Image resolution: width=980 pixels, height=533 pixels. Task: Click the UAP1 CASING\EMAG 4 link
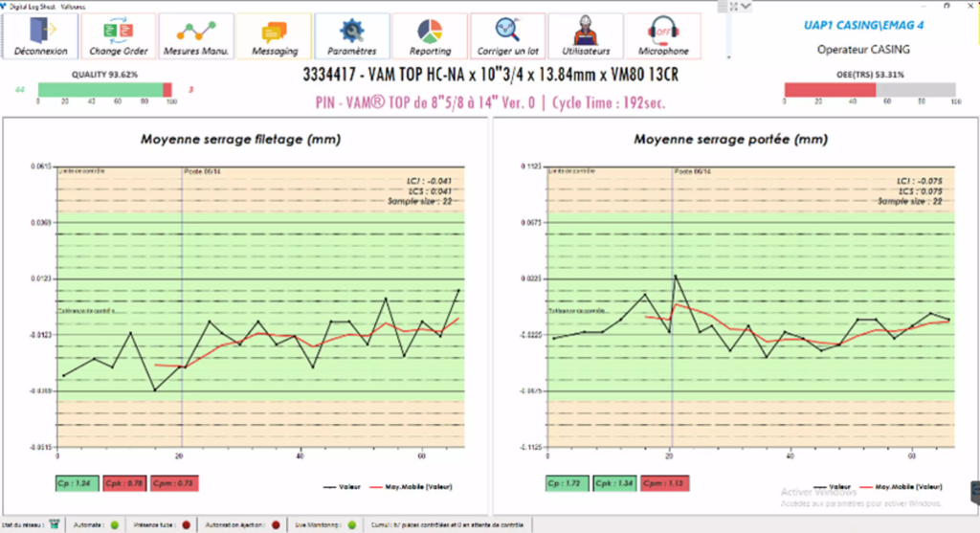tap(863, 25)
